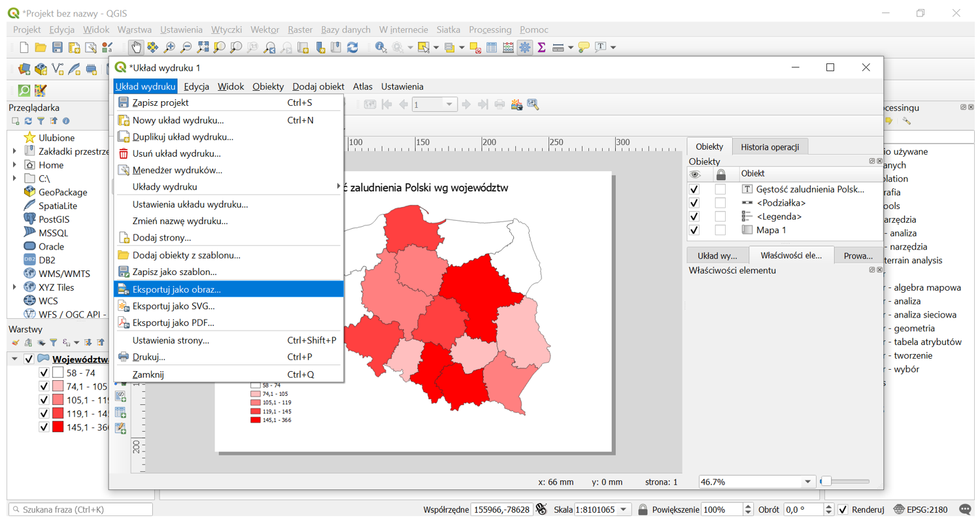
Task: Click the toggle extents icon beside coordinates
Action: point(541,509)
